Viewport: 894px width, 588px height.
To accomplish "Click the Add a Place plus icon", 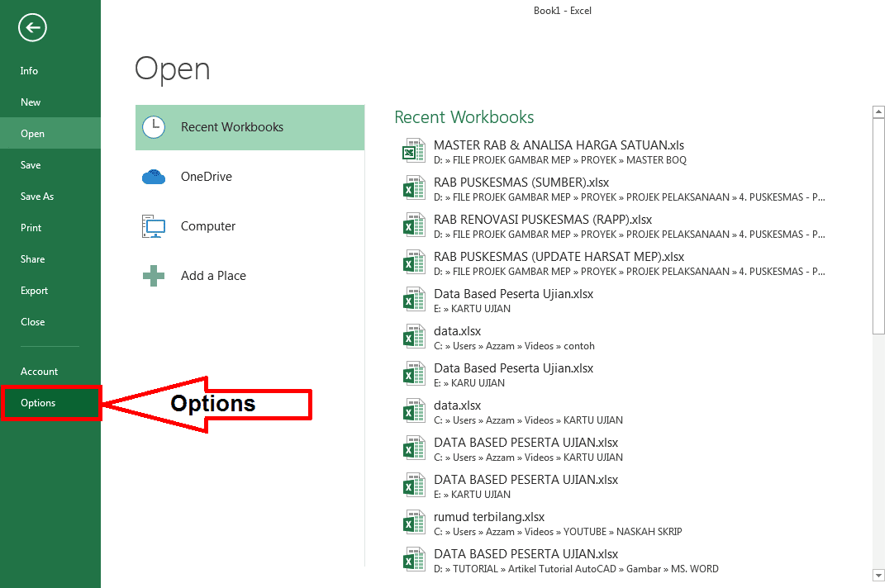I will pos(154,275).
